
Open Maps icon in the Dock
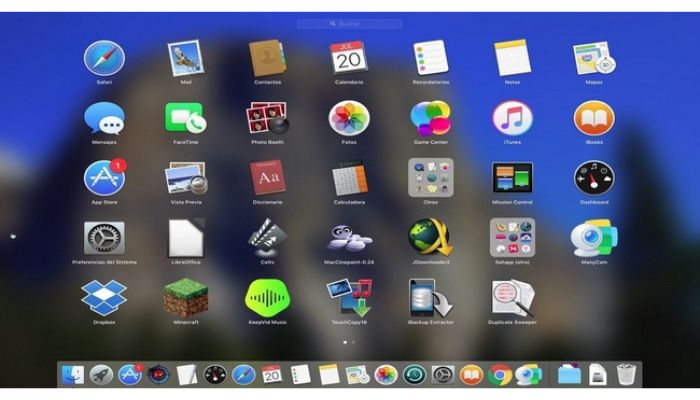point(358,375)
